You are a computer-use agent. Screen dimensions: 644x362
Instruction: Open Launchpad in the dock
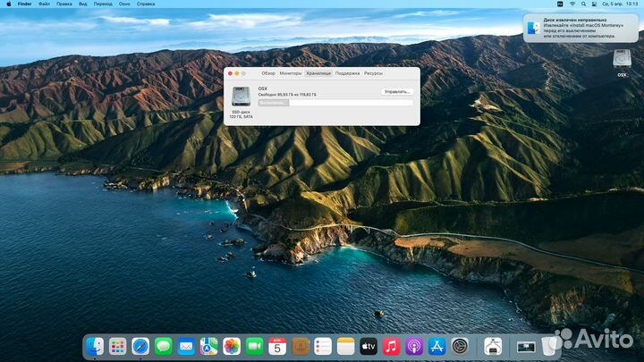[117, 347]
